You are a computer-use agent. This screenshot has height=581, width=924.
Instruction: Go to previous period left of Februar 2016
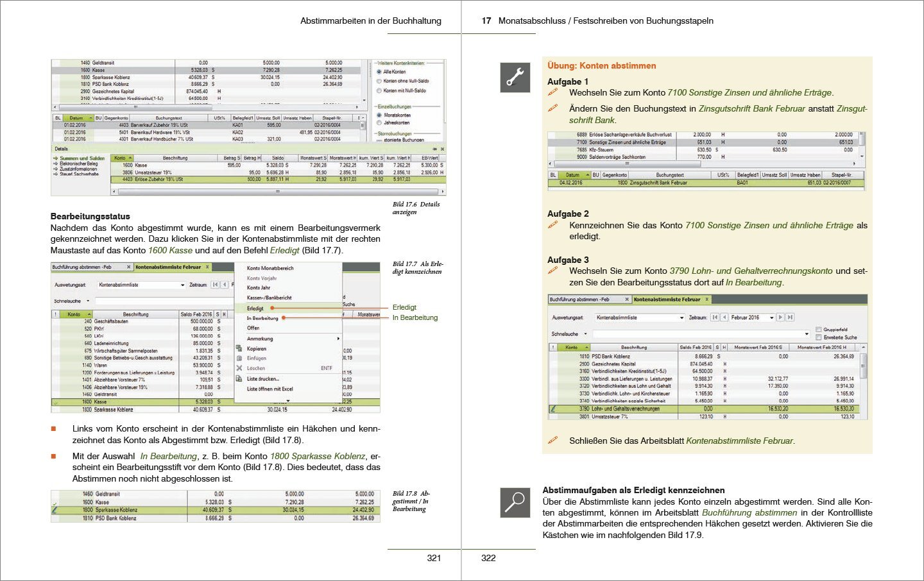[724, 317]
